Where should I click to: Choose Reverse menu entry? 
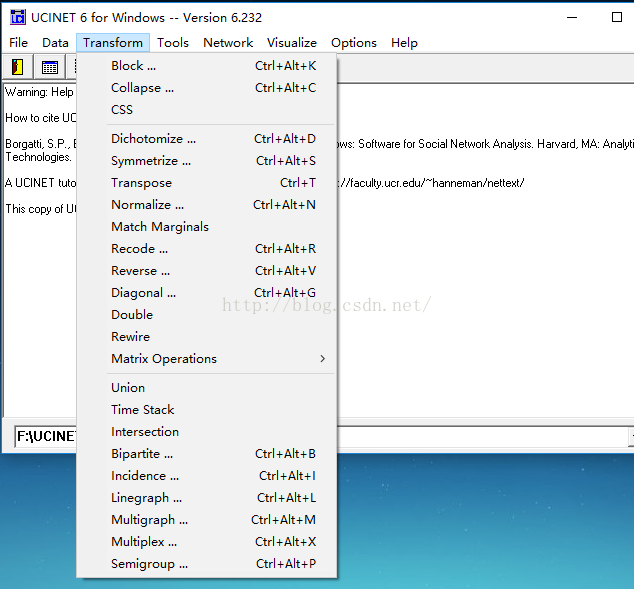pyautogui.click(x=206, y=270)
